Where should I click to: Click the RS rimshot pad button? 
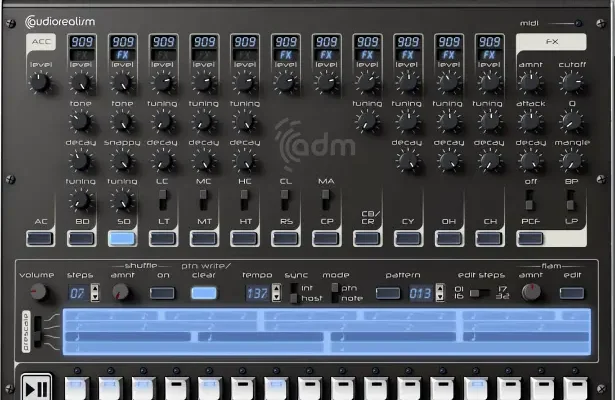point(285,238)
